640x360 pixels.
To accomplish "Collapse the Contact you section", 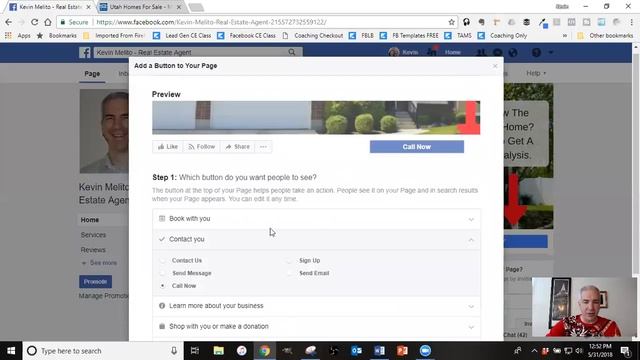I will tap(316, 239).
